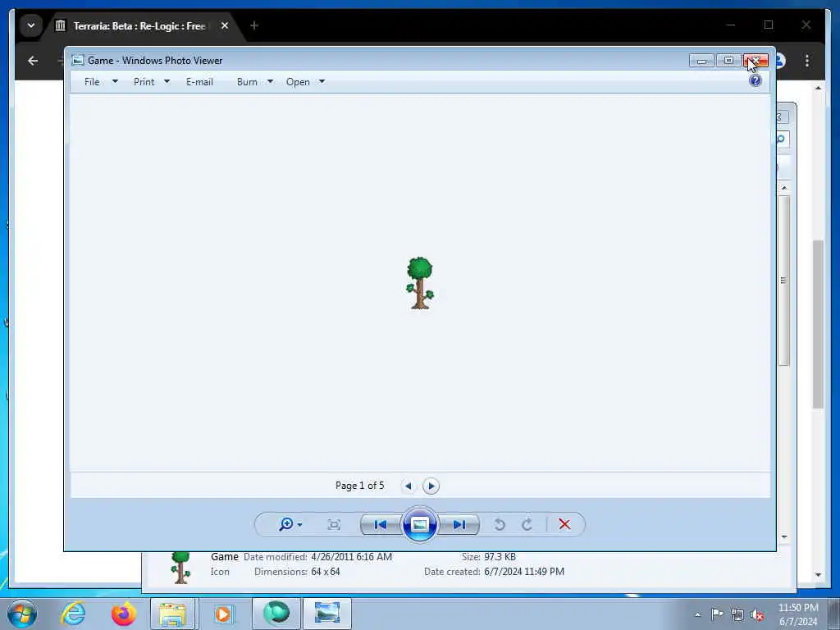This screenshot has height=630, width=840.
Task: Open network tray icon
Action: click(737, 614)
